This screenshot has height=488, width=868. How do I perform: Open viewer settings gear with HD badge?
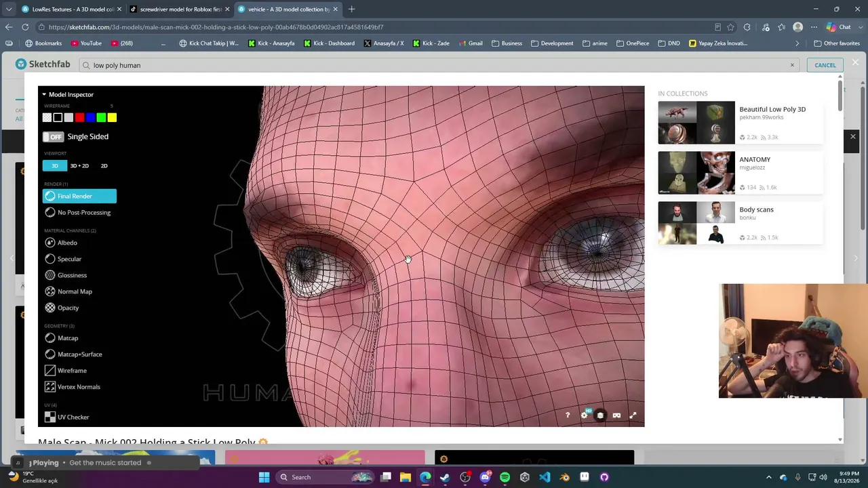coord(585,415)
